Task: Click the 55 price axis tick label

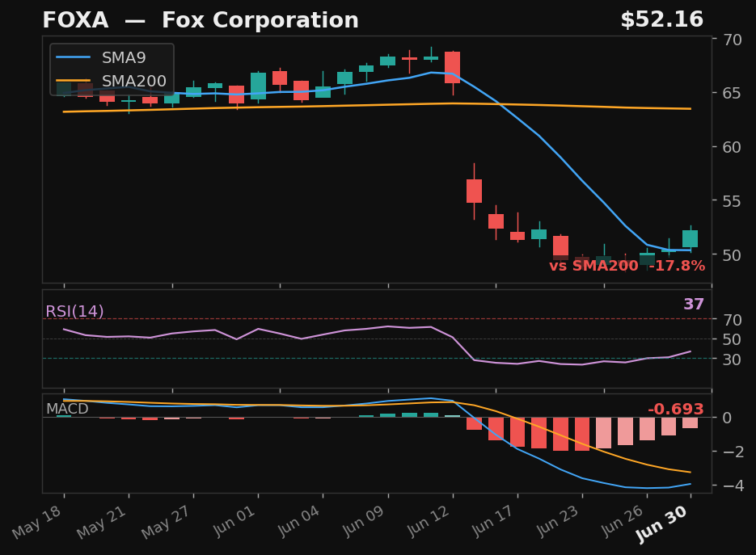Action: tap(733, 201)
